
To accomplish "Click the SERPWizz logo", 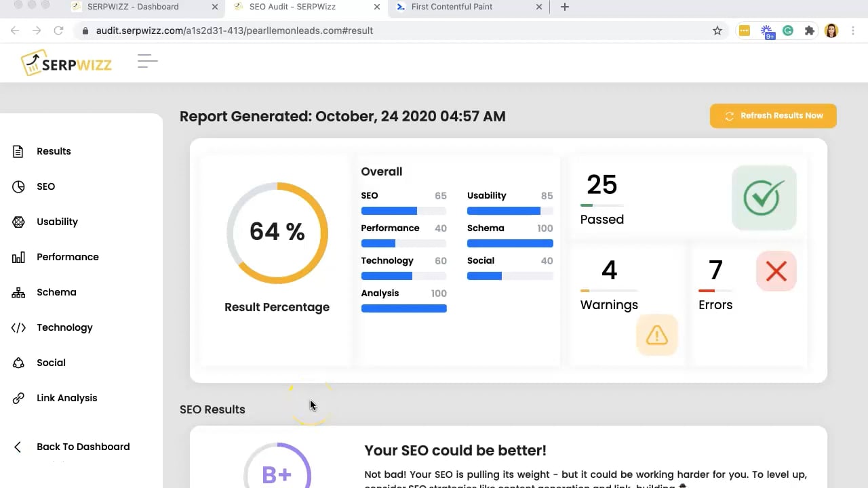I will click(x=66, y=63).
